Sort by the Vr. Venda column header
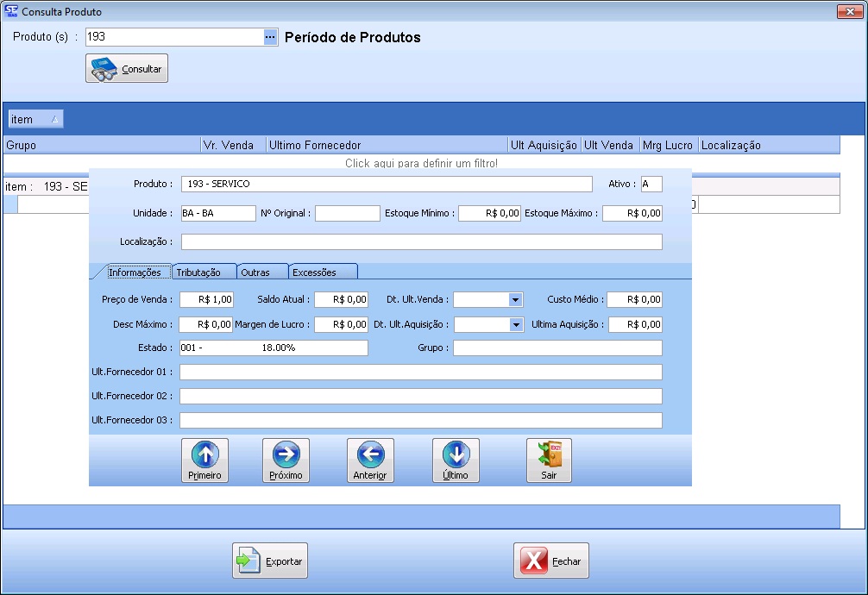Image resolution: width=868 pixels, height=595 pixels. click(x=232, y=146)
